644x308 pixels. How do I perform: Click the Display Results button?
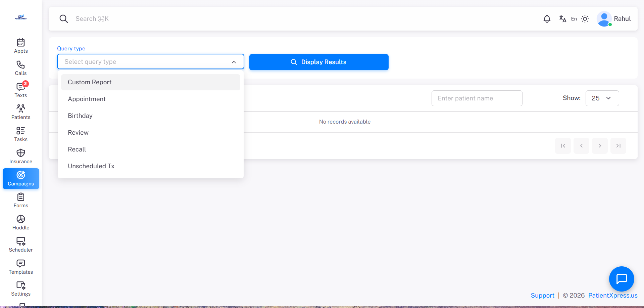pyautogui.click(x=318, y=62)
